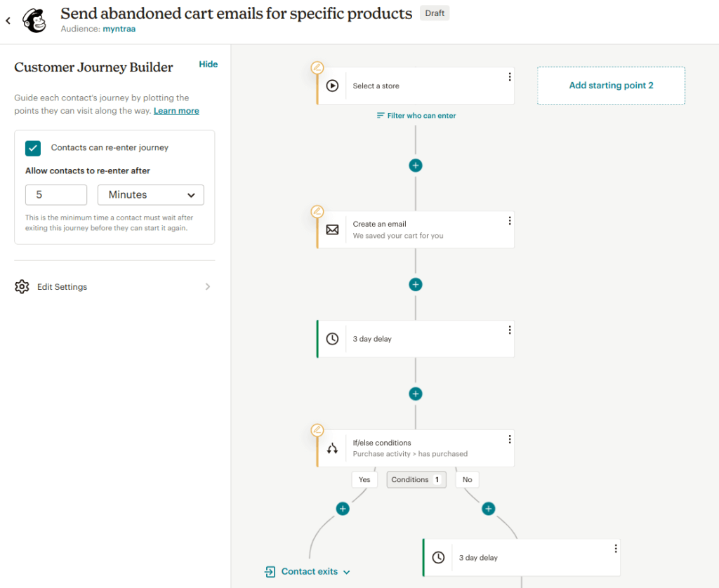The image size is (719, 588).
Task: Expand Edit Settings with the chevron
Action: tap(208, 287)
